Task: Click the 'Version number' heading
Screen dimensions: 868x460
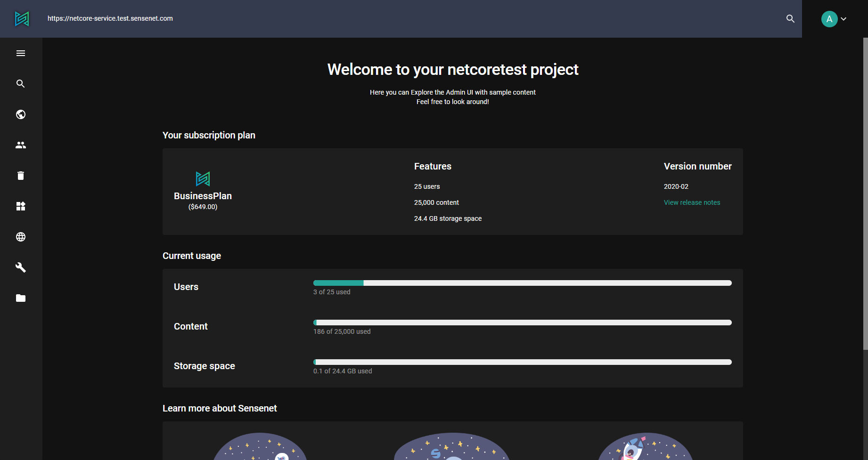Action: (697, 166)
